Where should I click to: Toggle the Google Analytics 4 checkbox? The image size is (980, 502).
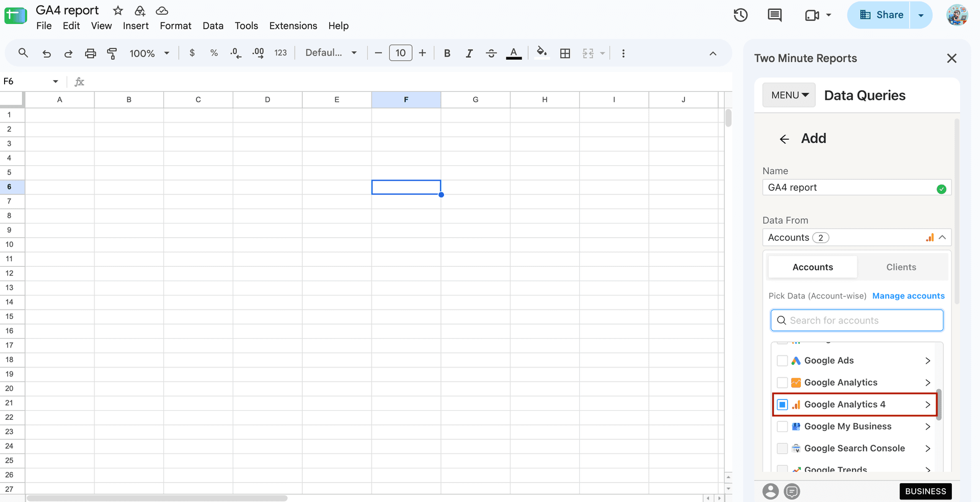pyautogui.click(x=782, y=405)
